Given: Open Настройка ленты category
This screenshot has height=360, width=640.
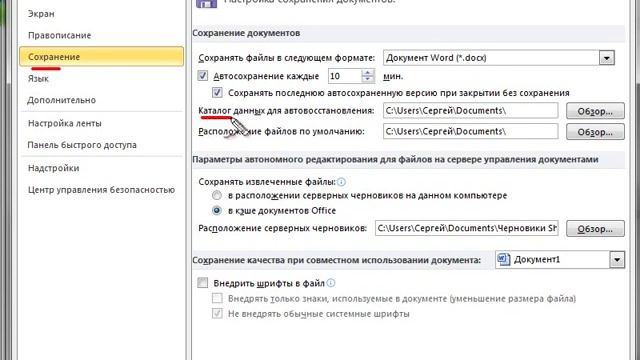Looking at the screenshot, I should point(64,123).
